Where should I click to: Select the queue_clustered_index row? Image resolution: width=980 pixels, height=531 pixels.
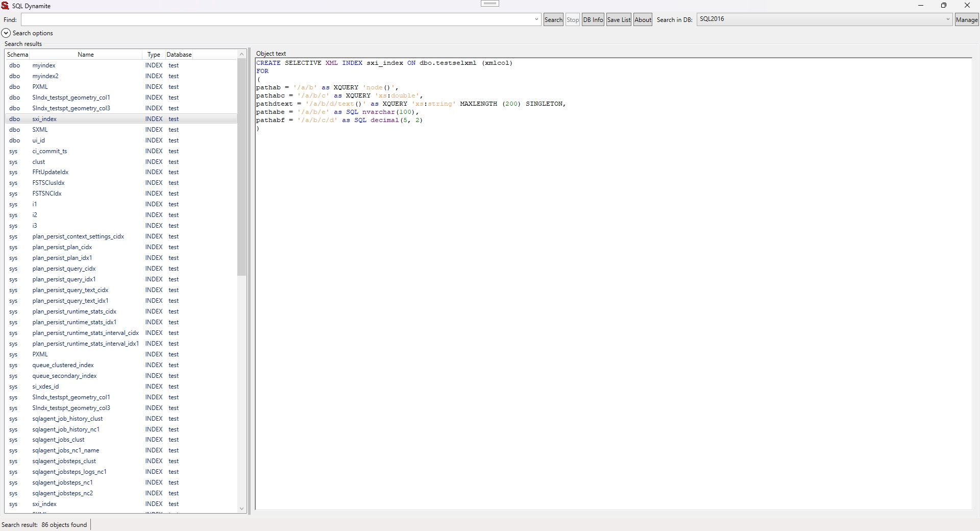click(63, 365)
